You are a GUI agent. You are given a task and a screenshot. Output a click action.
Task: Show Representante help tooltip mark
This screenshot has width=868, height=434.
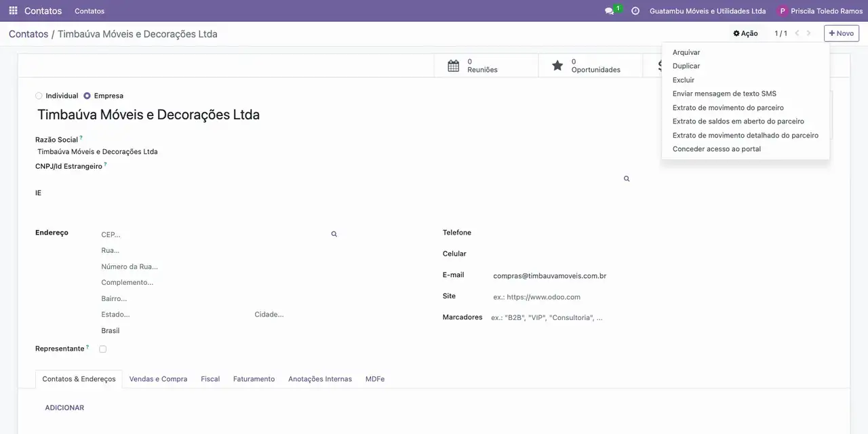tap(87, 347)
